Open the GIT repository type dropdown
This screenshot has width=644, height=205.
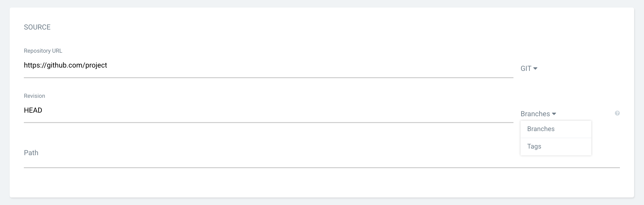pyautogui.click(x=529, y=68)
